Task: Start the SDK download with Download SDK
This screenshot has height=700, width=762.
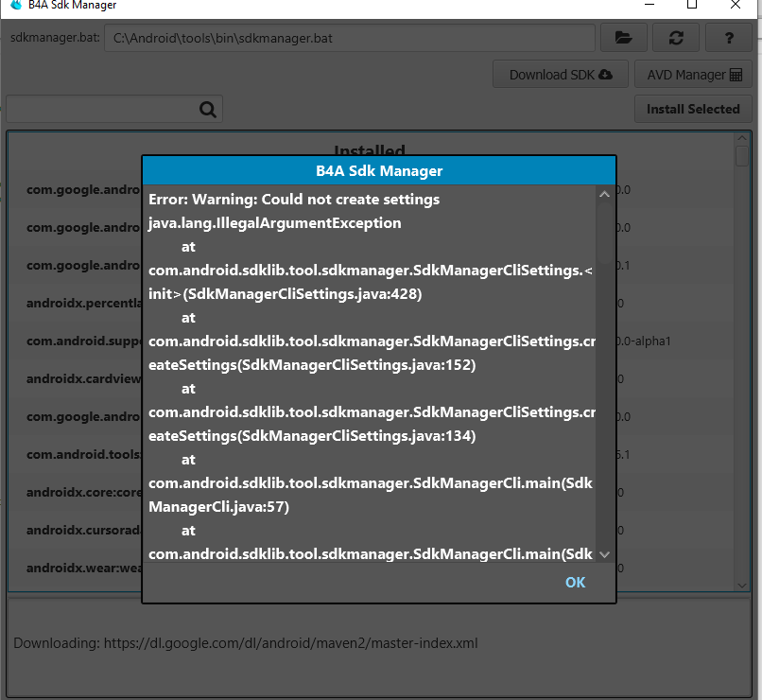Action: tap(560, 74)
